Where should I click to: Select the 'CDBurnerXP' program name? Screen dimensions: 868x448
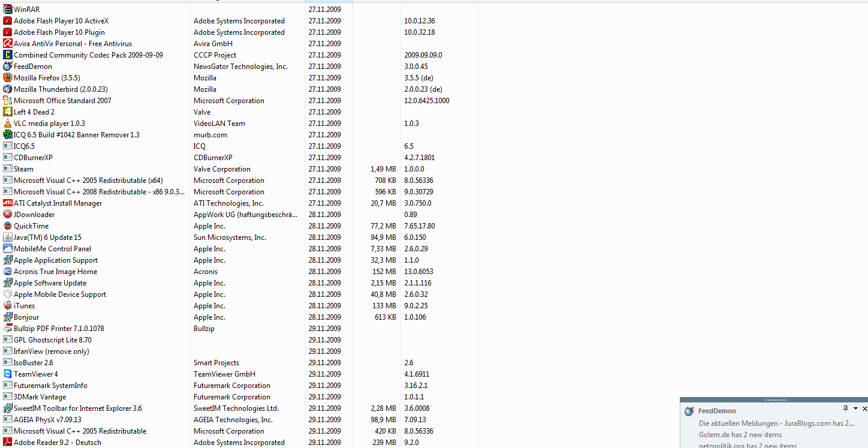[x=33, y=158]
